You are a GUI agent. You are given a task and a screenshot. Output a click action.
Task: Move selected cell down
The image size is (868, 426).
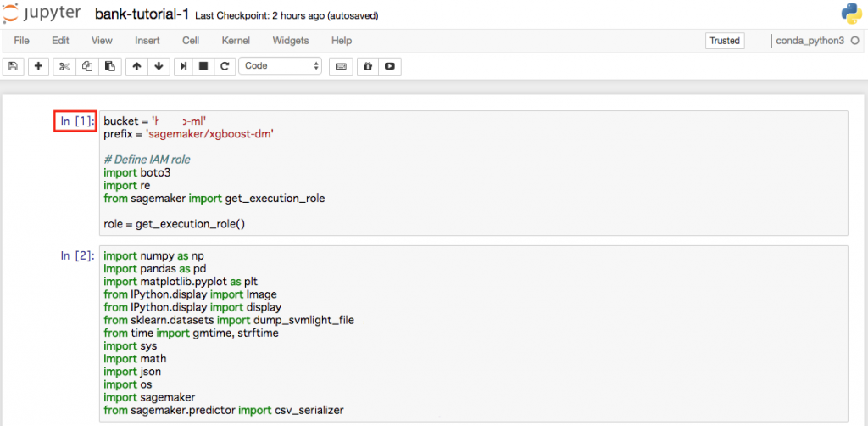coord(159,66)
